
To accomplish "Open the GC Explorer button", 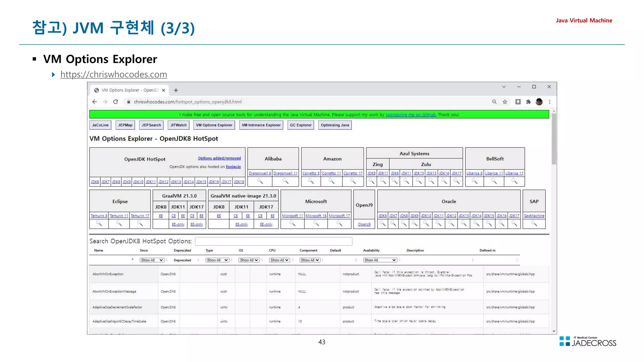I will pos(301,125).
